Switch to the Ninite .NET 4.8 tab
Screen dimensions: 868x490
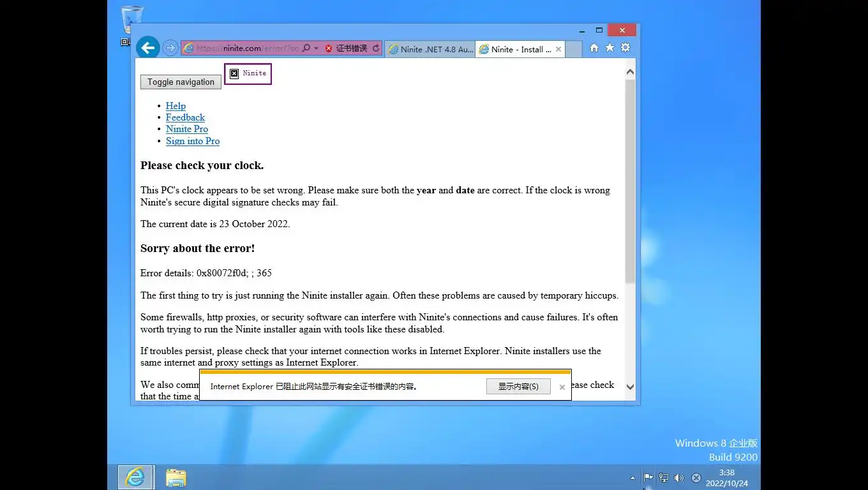430,49
